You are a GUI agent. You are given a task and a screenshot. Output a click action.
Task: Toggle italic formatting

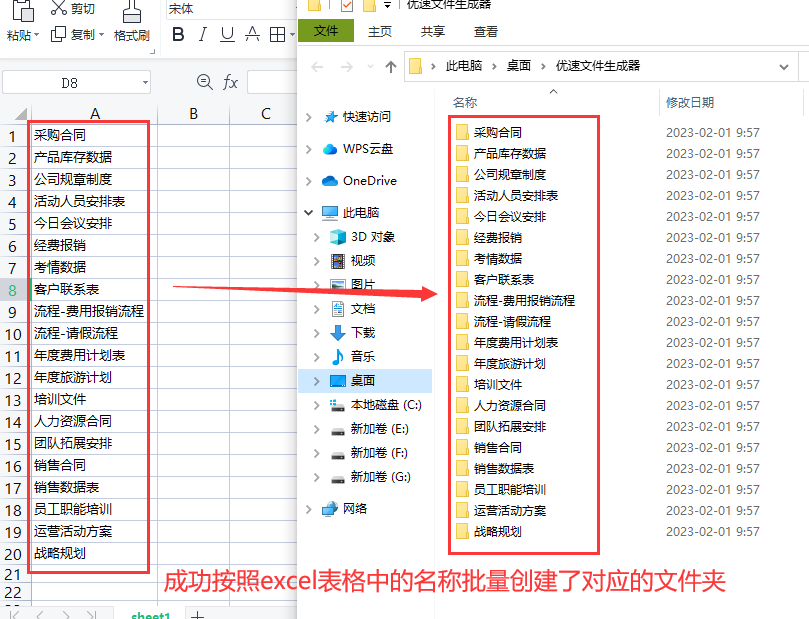(x=203, y=35)
